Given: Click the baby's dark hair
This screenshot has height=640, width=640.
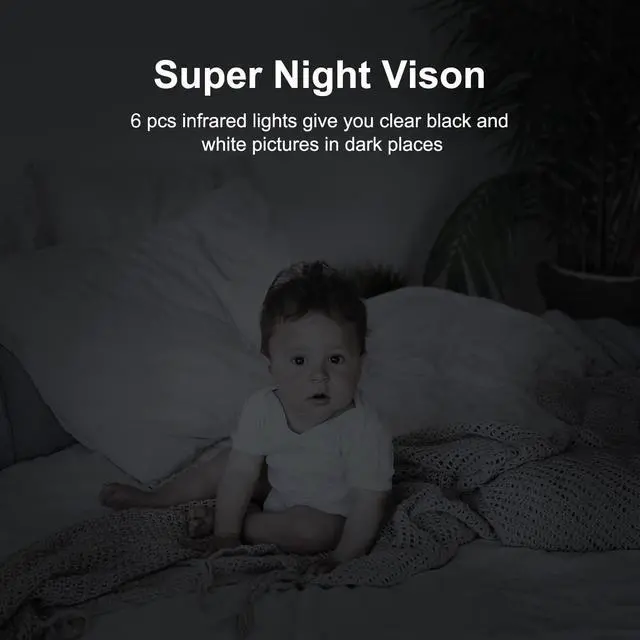Looking at the screenshot, I should 313,296.
